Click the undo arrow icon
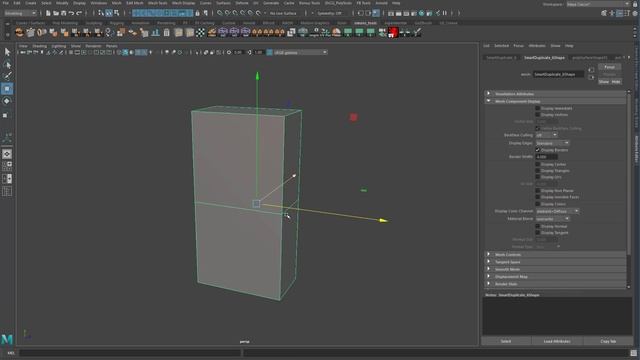The image size is (640, 360). tap(71, 13)
